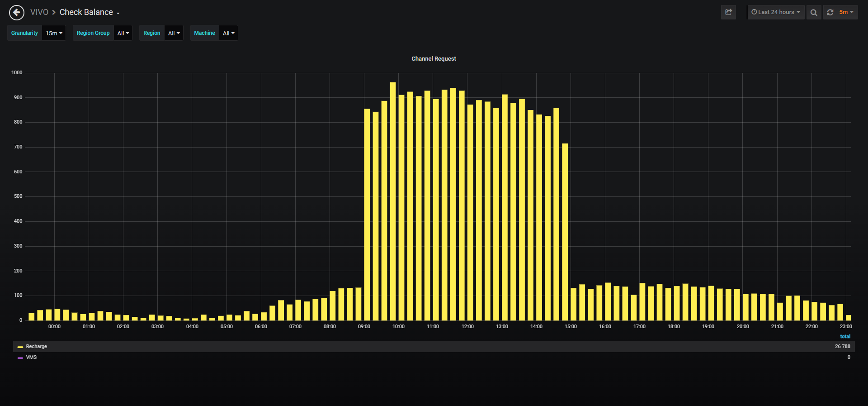Sort legend by the total column header
The height and width of the screenshot is (406, 868).
point(845,337)
